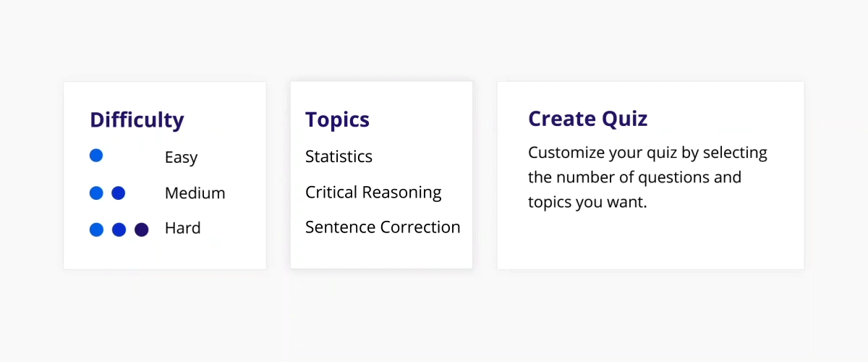Select the Medium difficulty label
Screen dimensions: 868x362
coord(195,193)
